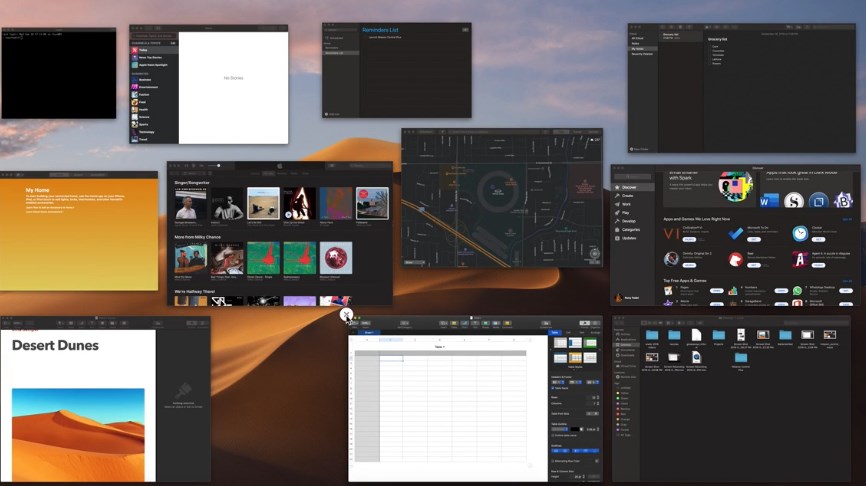Select Sheet 1 tab in Numbers
The image size is (866, 486).
pyautogui.click(x=369, y=332)
